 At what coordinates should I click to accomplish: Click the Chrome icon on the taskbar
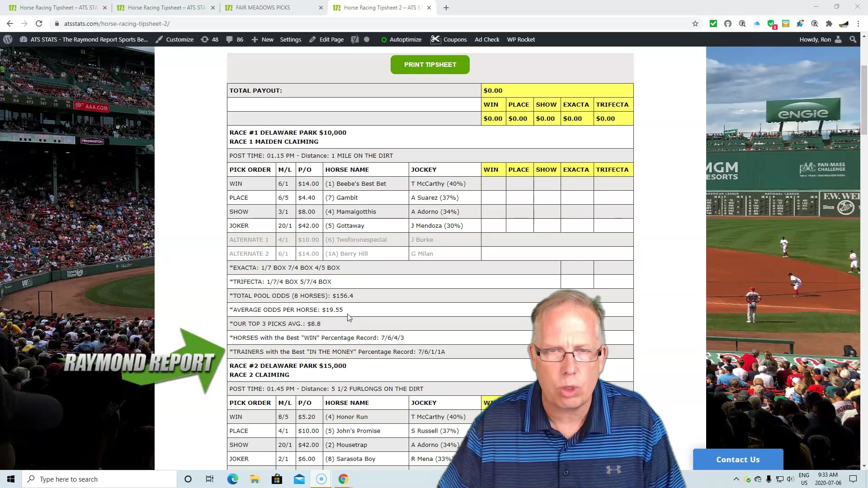(343, 479)
